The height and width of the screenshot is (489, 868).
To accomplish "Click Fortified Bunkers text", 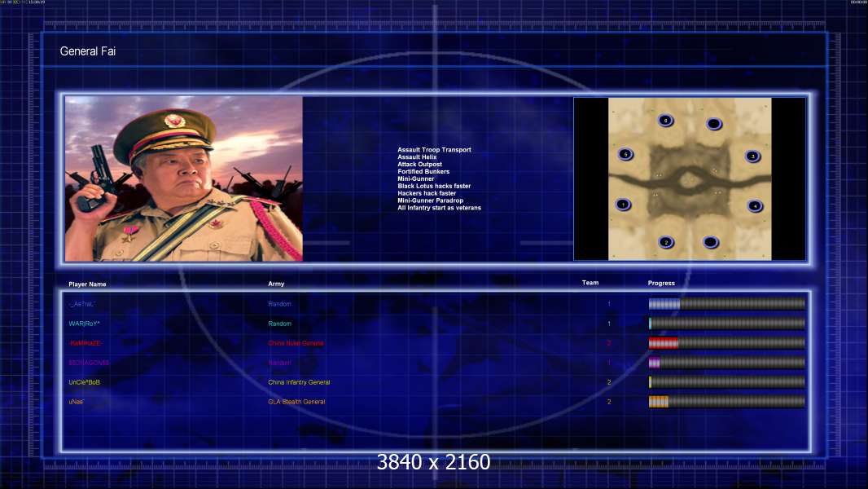I will [x=423, y=171].
